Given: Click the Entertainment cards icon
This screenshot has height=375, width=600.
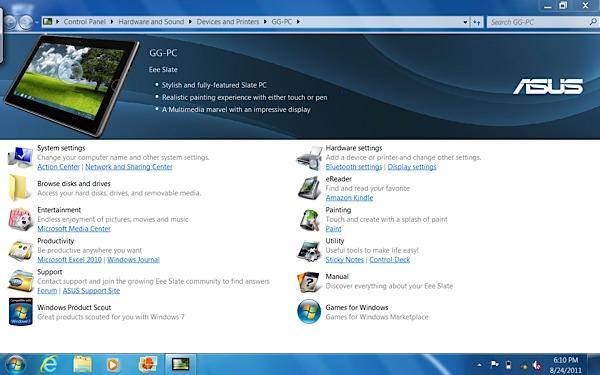Looking at the screenshot, I should click(20, 219).
